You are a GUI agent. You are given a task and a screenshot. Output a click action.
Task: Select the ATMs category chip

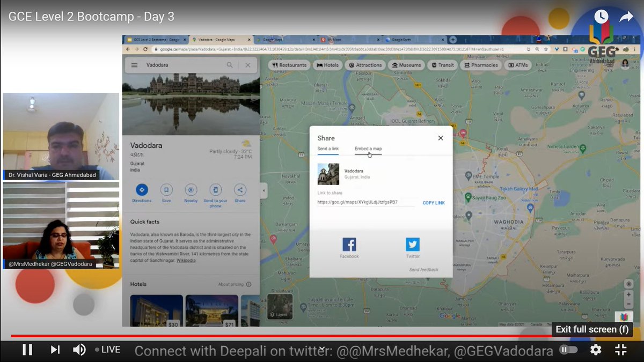pos(517,65)
